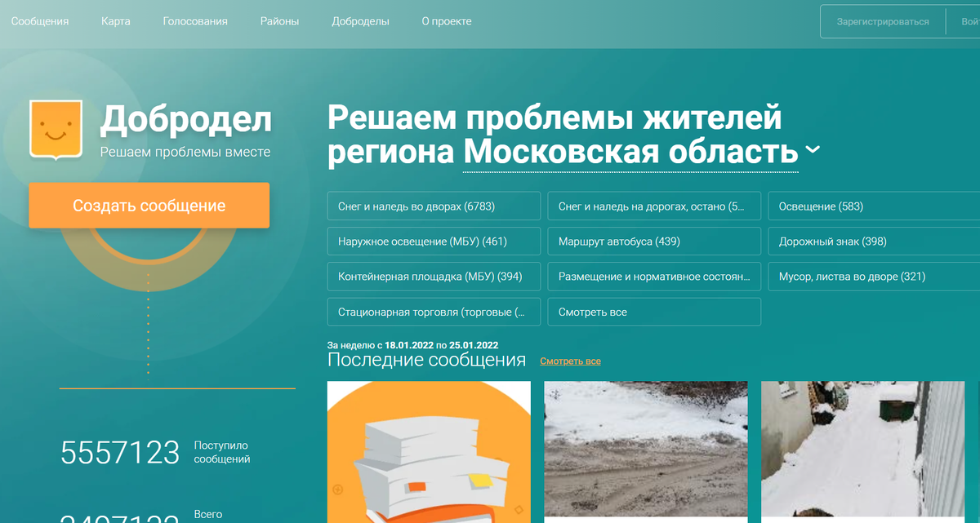Select Наружное освещение (МБУ) (461)
This screenshot has width=980, height=523.
(x=434, y=242)
